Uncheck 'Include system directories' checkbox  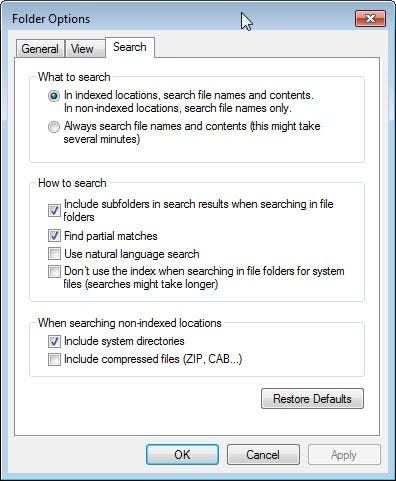pos(54,341)
